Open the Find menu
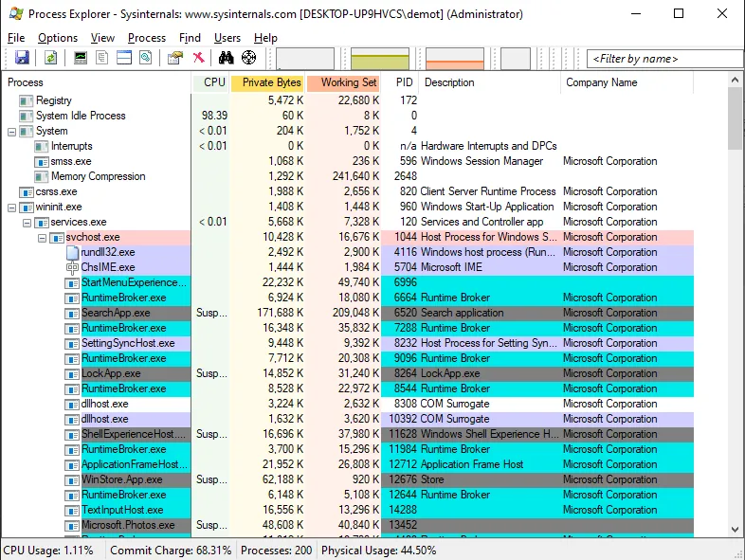The width and height of the screenshot is (745, 560). point(190,38)
